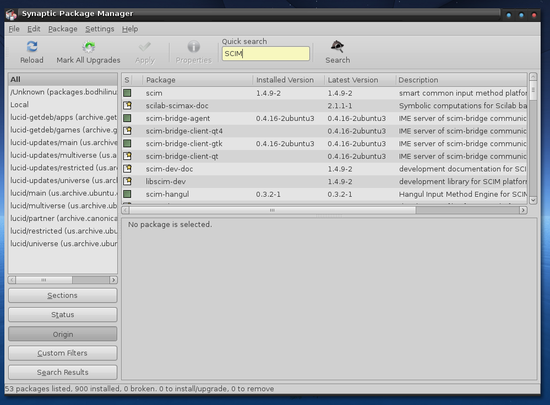This screenshot has width=550, height=405.
Task: Select lucid-getdeb/apps origin entry
Action: pyautogui.click(x=63, y=117)
